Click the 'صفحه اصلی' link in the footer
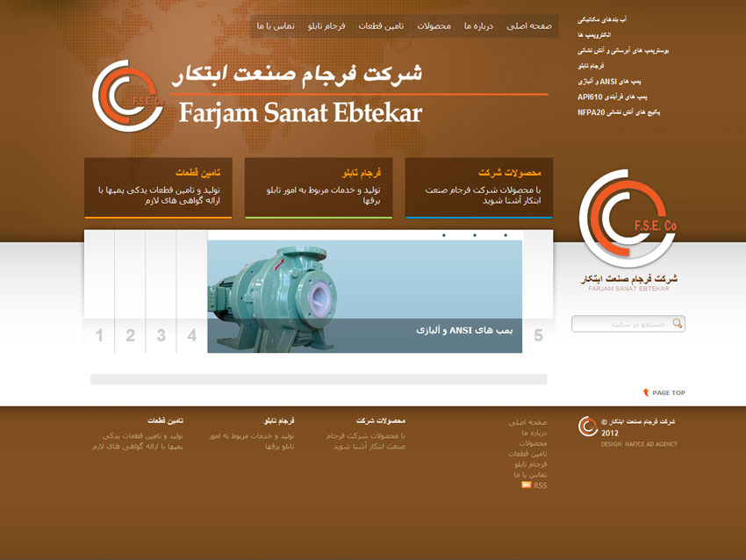The height and width of the screenshot is (560, 746). pyautogui.click(x=527, y=422)
